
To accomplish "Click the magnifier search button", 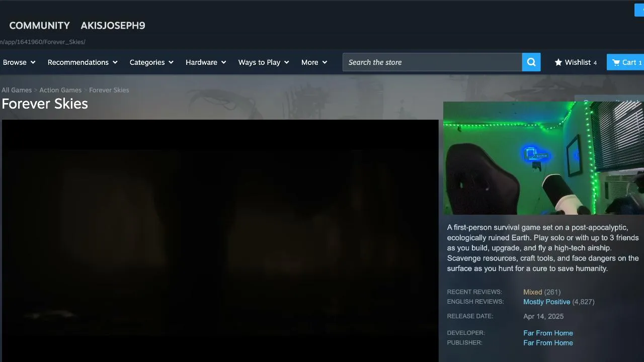I will click(531, 62).
